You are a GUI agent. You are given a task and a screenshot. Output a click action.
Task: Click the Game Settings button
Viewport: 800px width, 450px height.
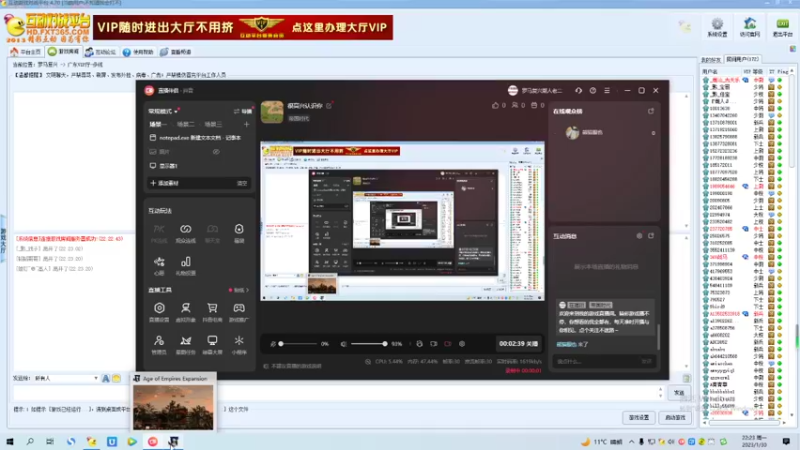(x=638, y=417)
